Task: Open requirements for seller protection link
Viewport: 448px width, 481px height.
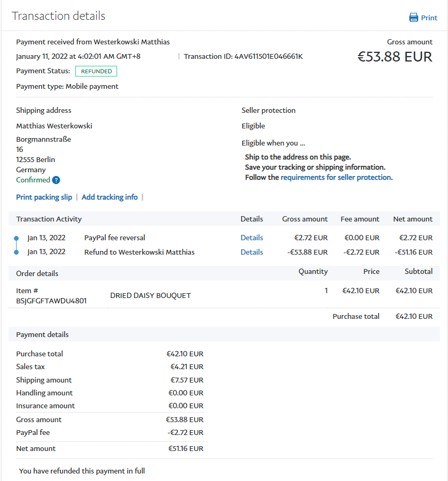Action: click(x=336, y=177)
